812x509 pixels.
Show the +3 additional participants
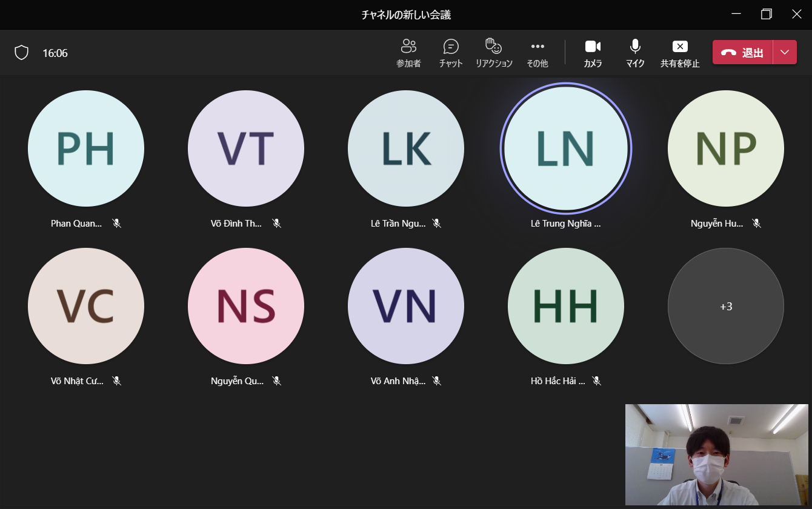(726, 307)
